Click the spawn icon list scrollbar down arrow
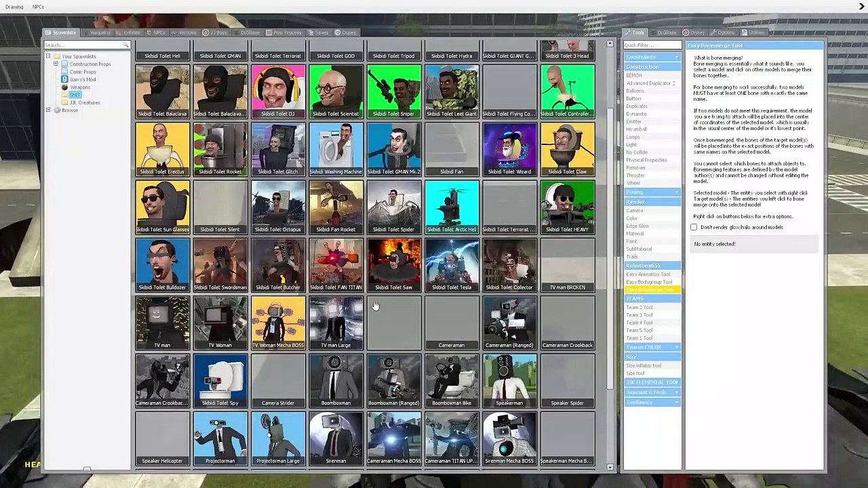This screenshot has width=868, height=488. click(610, 468)
